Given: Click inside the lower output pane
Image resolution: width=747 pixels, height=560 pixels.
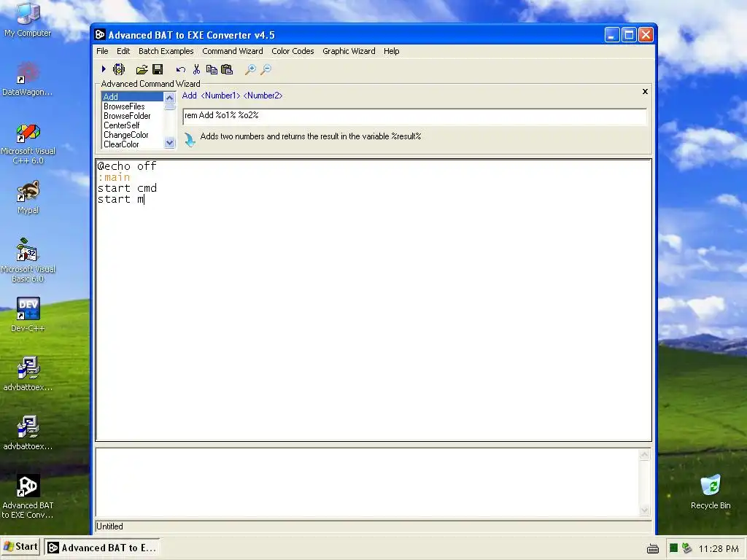Looking at the screenshot, I should tap(367, 482).
